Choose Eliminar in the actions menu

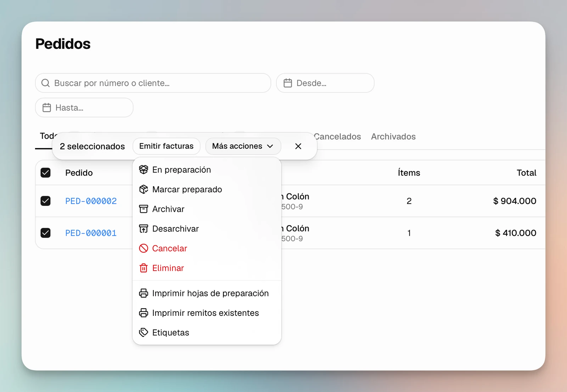coord(207,268)
